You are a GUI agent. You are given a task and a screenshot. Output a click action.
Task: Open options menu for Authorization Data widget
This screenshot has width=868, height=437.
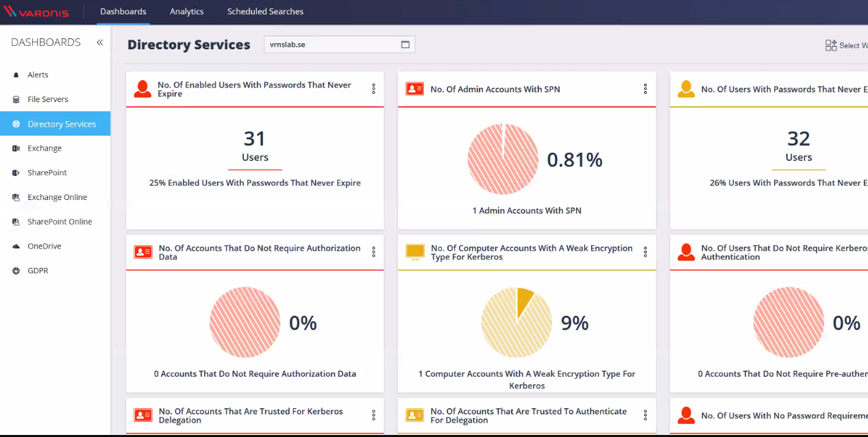(373, 252)
